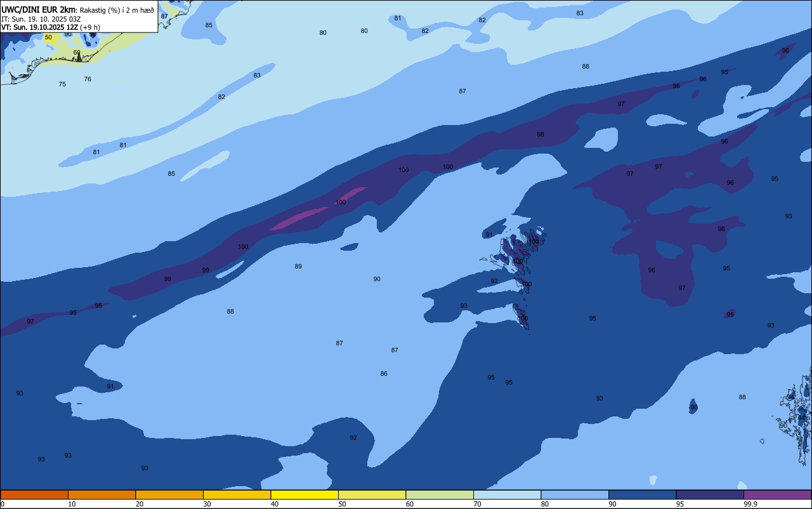This screenshot has width=812, height=509.
Task: Click the humidity value '89' on the map
Action: (298, 267)
